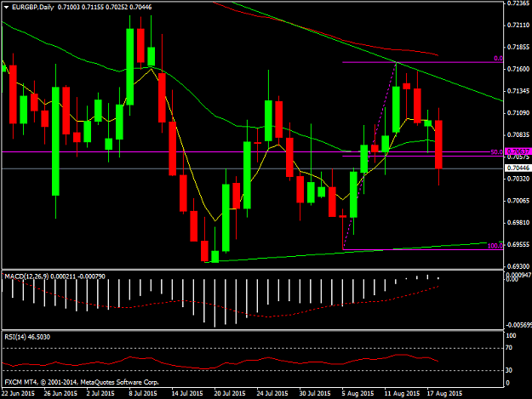The height and width of the screenshot is (399, 532).
Task: Click the 20 Jul 2015 date label
Action: [230, 393]
